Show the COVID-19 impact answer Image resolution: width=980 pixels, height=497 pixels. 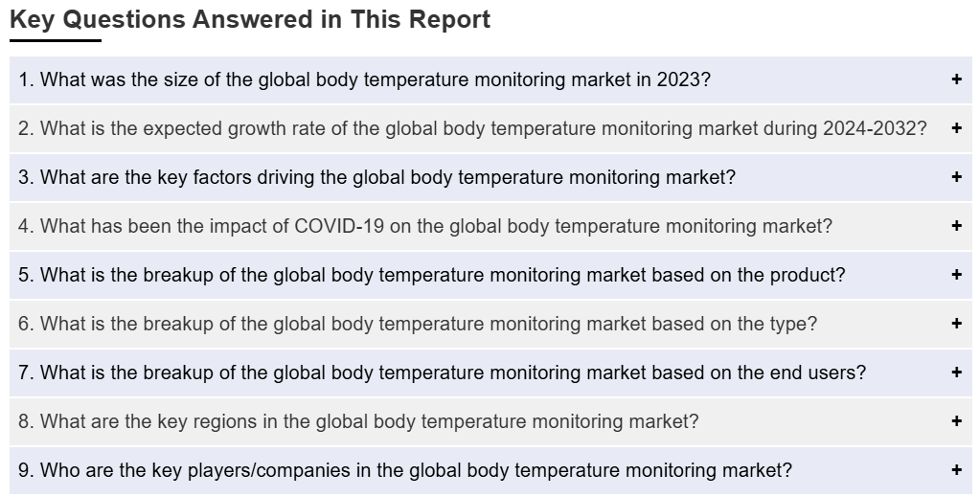[x=425, y=226]
